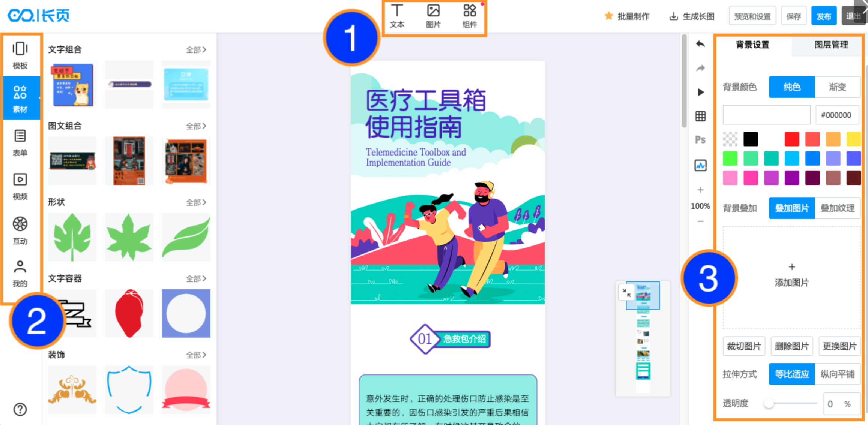Screen dimensions: 868x425
Task: Open the 表单 form sidebar panel
Action: tap(20, 142)
